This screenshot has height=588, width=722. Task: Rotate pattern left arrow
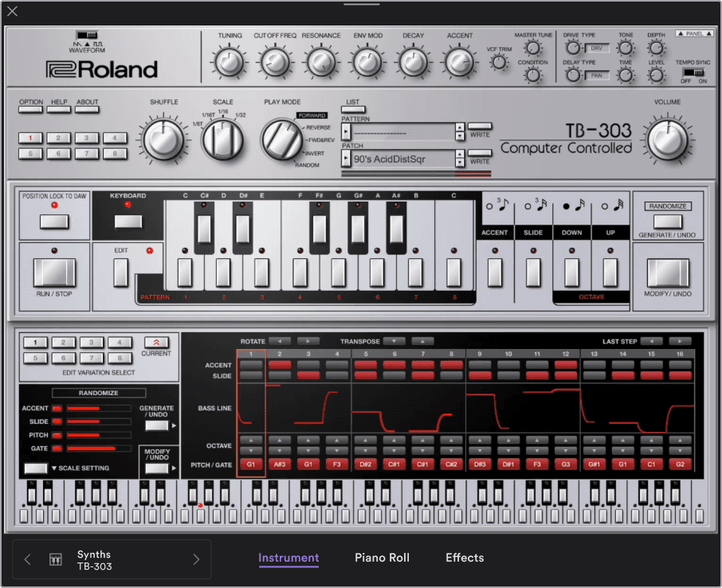[280, 341]
